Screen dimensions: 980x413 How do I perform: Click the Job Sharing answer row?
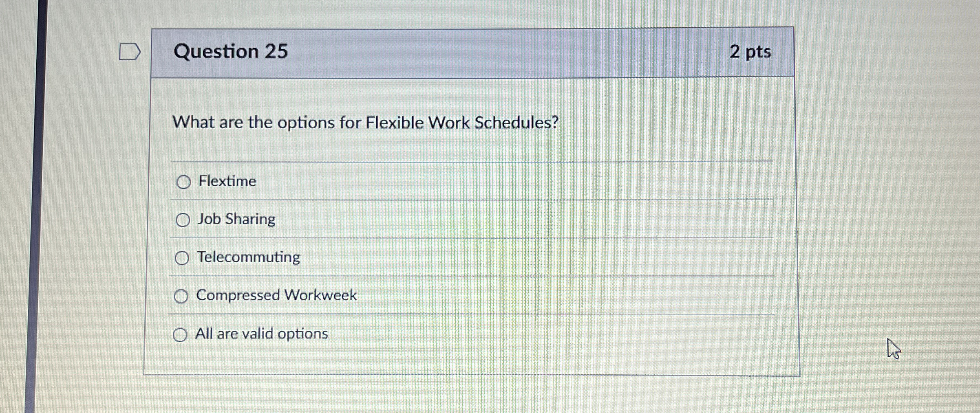[x=236, y=219]
